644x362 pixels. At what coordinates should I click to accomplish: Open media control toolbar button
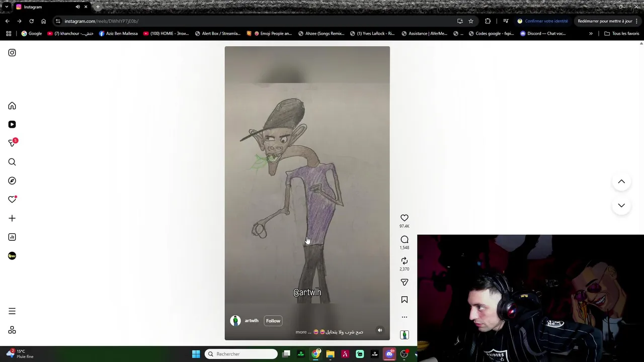coord(506,21)
